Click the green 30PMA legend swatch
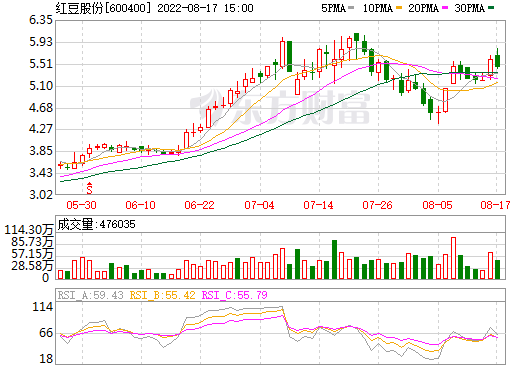 pyautogui.click(x=491, y=7)
